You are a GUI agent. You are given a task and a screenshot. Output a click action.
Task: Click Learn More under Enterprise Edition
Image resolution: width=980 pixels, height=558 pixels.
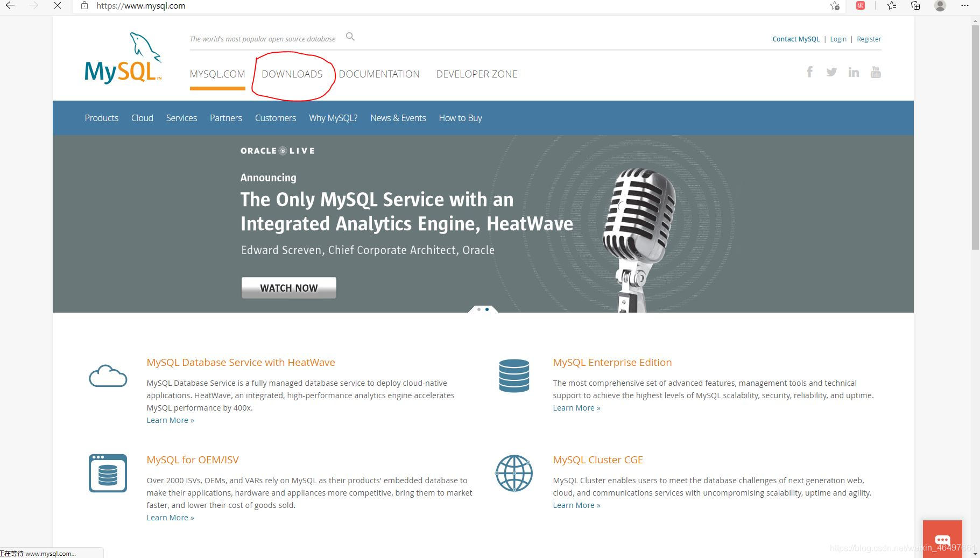tap(576, 408)
